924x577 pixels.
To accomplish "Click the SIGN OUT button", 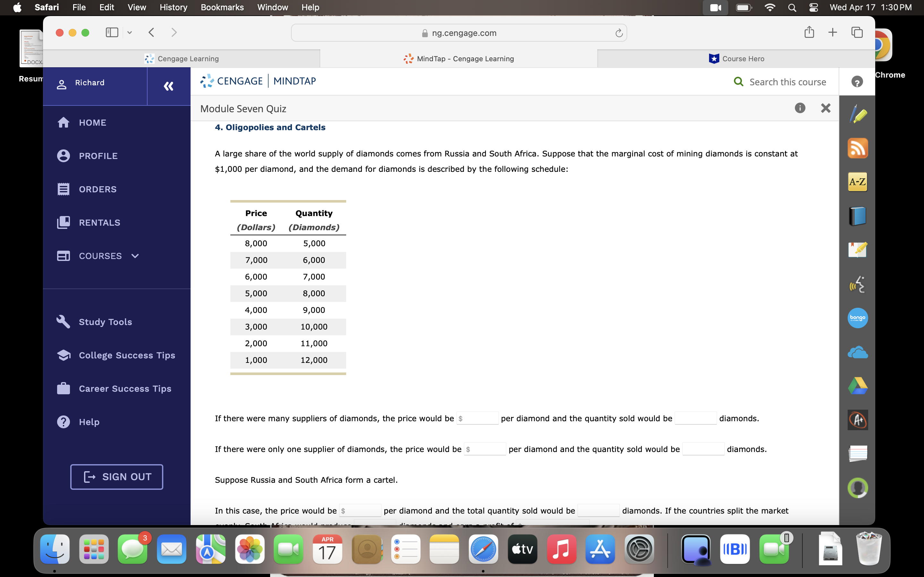I will click(116, 477).
